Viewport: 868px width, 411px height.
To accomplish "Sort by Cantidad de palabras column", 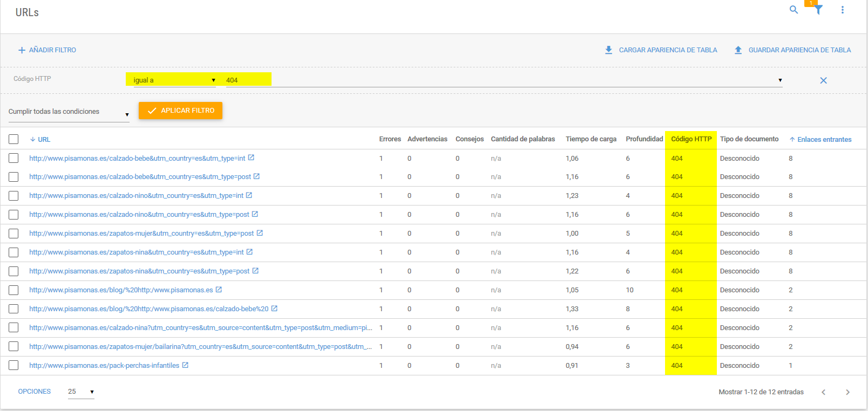I will [x=523, y=139].
